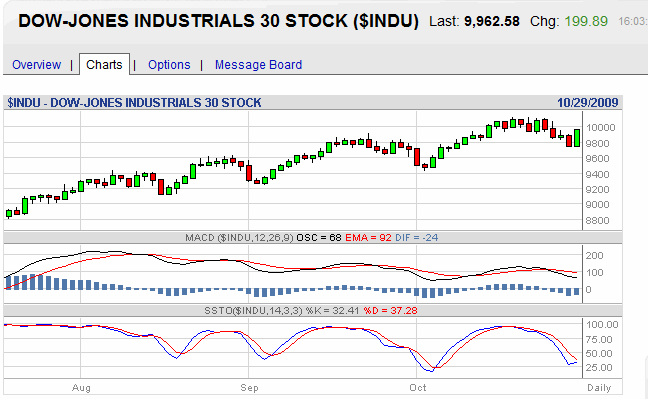Click the Last price value 9,962.58
This screenshot has height=399, width=648.
[491, 21]
